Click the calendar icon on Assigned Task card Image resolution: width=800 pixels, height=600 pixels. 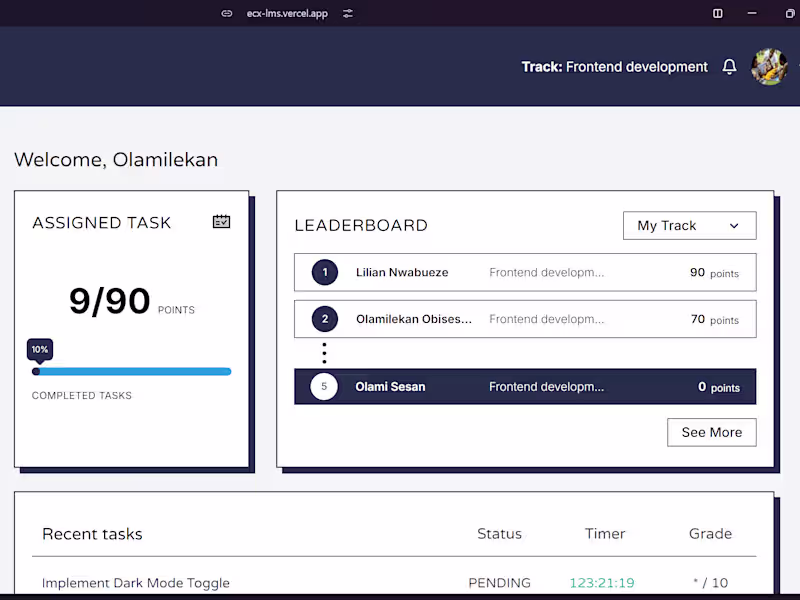[221, 220]
